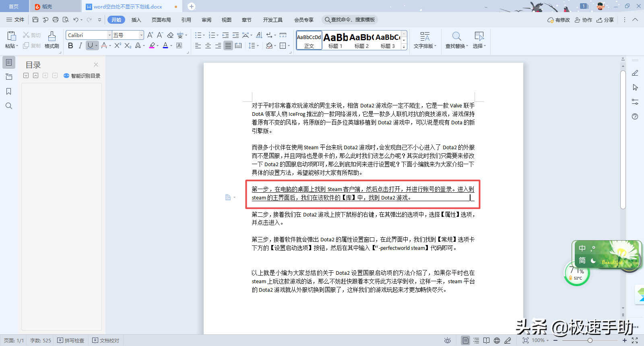Viewport: 644px width, 346px height.
Task: Toggle the underline U button
Action: pos(90,46)
